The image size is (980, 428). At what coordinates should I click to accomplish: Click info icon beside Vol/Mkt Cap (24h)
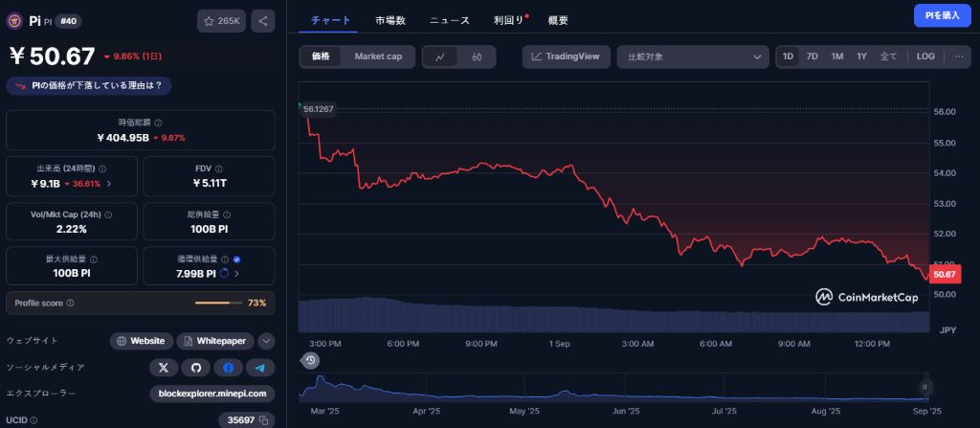[108, 214]
